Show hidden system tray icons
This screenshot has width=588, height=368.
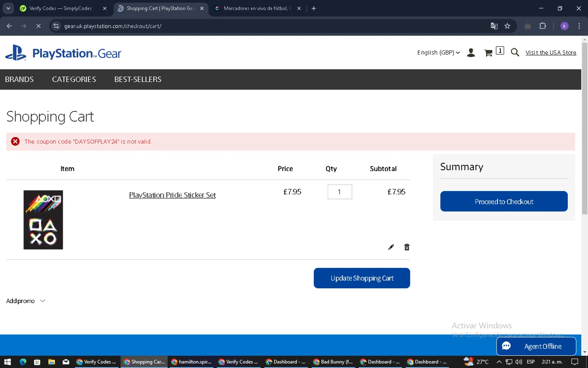click(499, 362)
